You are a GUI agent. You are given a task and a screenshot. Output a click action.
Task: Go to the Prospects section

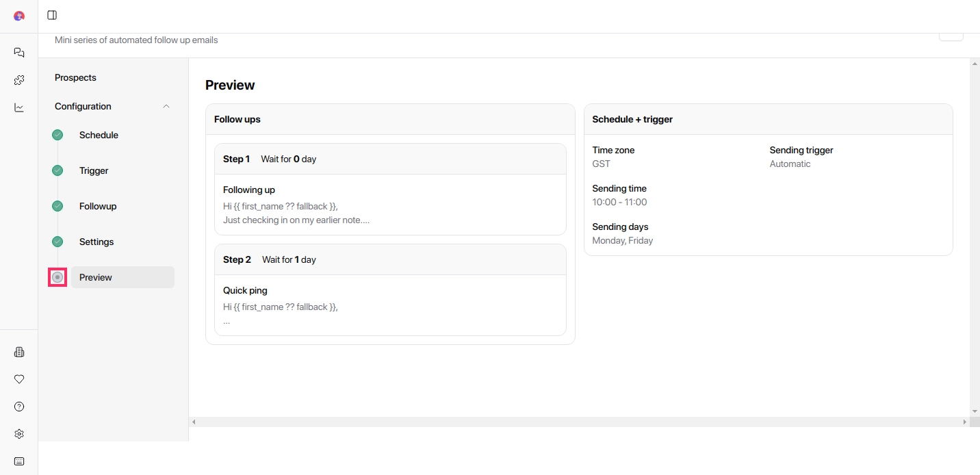[75, 77]
